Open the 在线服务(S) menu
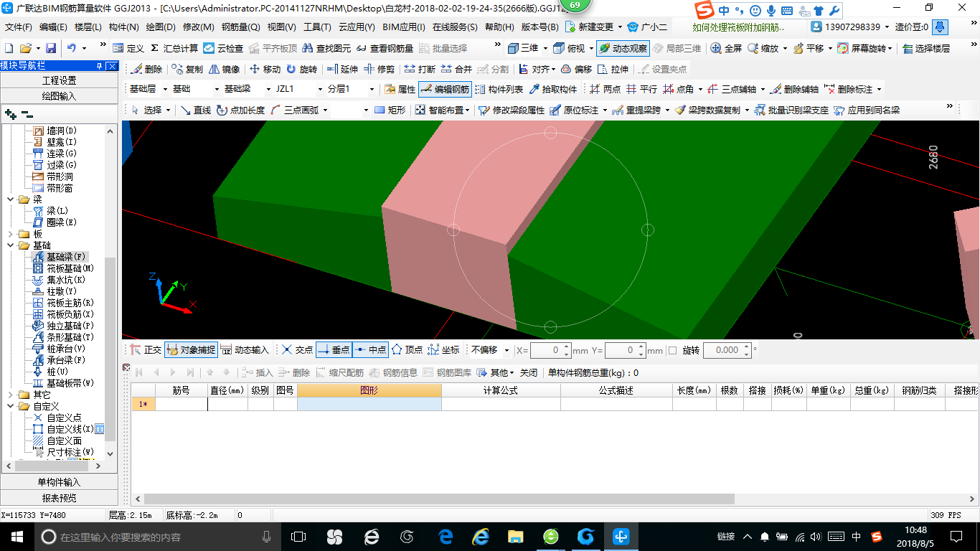This screenshot has width=980, height=551. [455, 27]
